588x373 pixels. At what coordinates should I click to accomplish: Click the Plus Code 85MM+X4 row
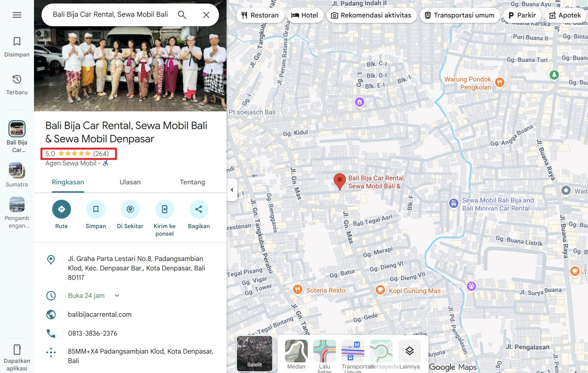click(130, 356)
